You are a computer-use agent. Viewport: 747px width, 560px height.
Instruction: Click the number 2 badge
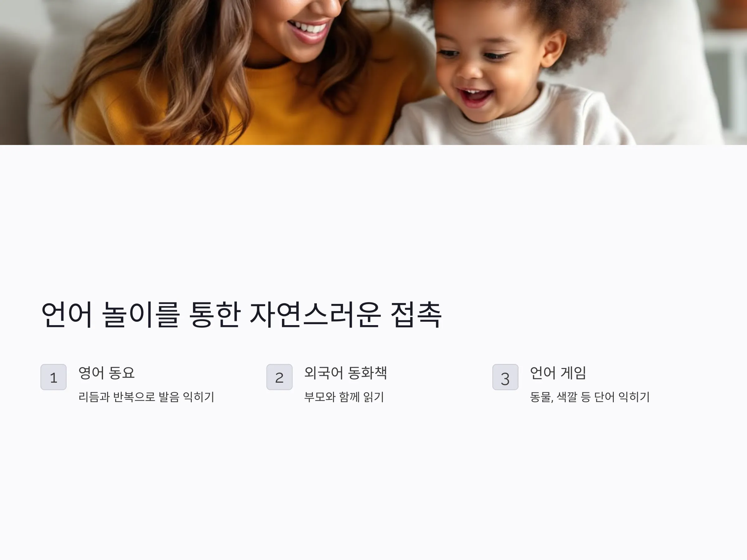tap(279, 377)
